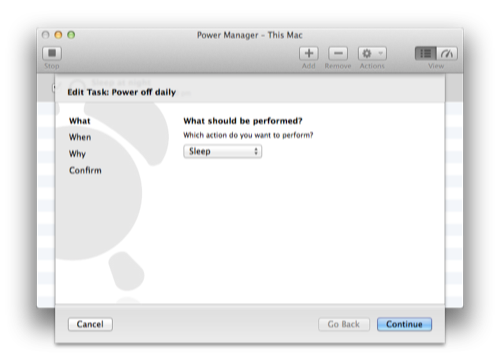Click the Power Manager – This Mac title

(250, 35)
